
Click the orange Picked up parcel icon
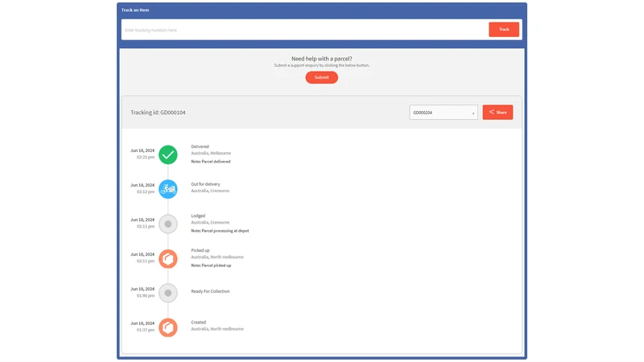point(168,258)
